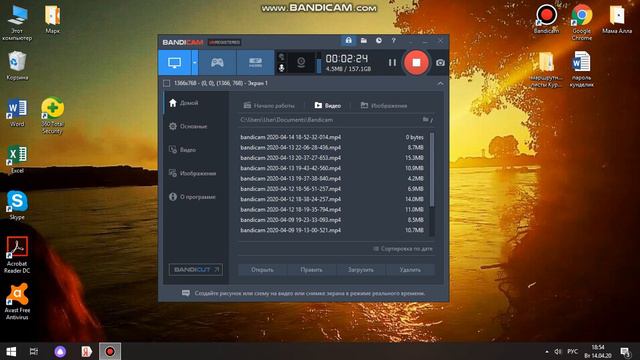
Task: Pause the current recording
Action: (x=392, y=62)
